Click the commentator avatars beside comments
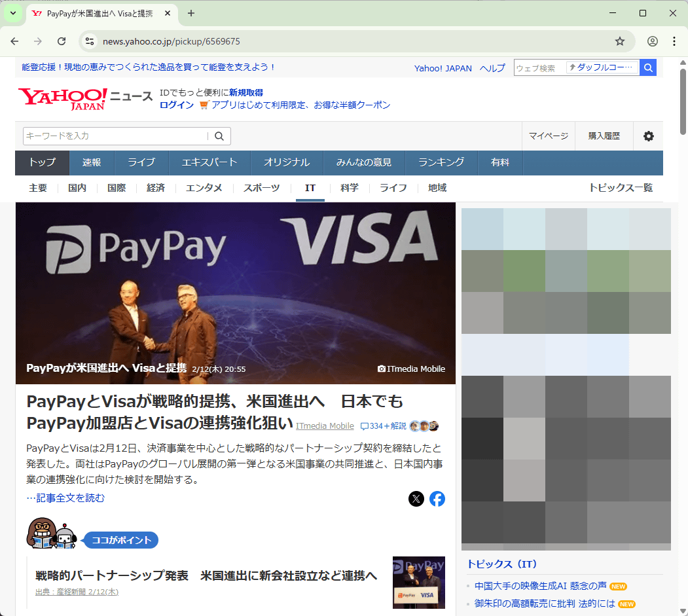The height and width of the screenshot is (616, 688). [424, 426]
